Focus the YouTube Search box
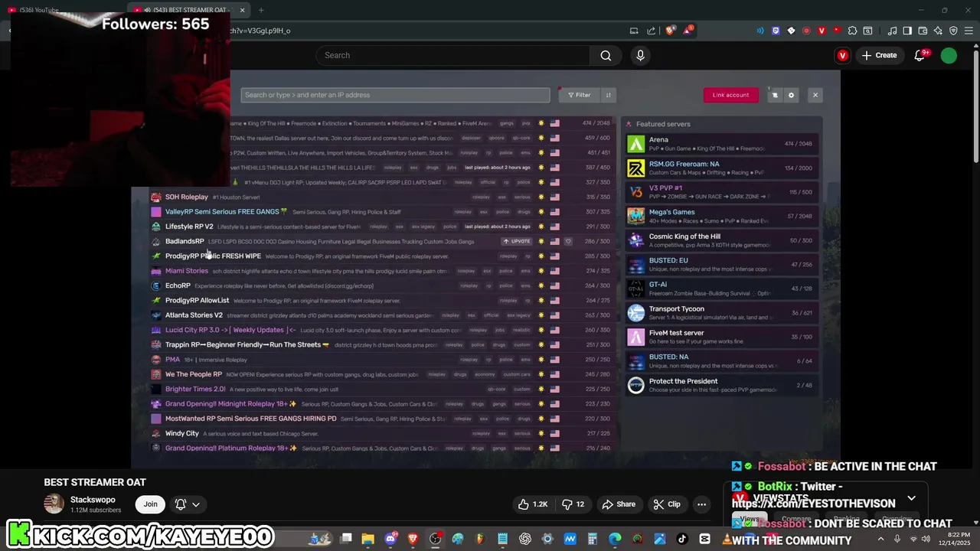This screenshot has height=551, width=980. click(x=453, y=55)
